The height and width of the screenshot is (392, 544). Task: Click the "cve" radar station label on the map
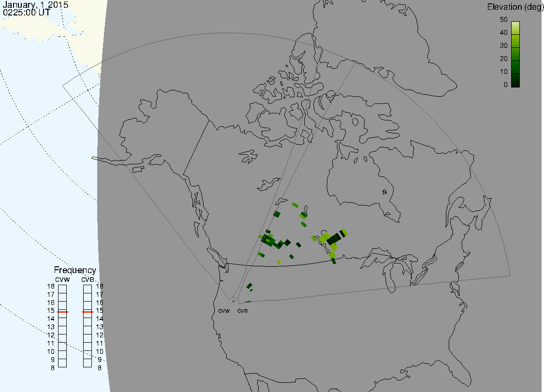(x=243, y=311)
